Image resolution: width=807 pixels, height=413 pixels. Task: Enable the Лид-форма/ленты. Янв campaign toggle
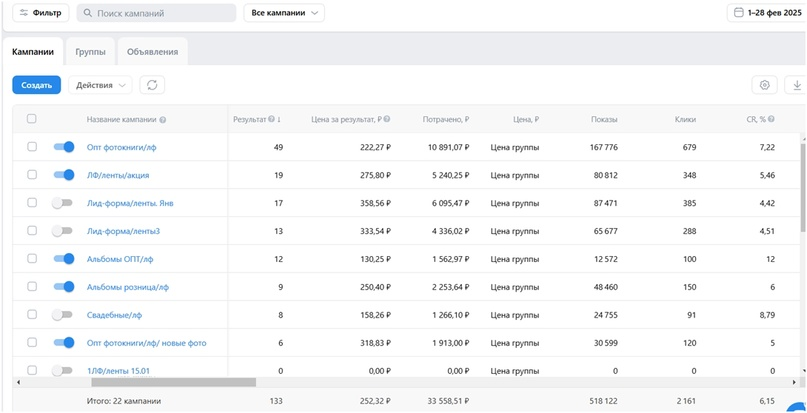(63, 203)
